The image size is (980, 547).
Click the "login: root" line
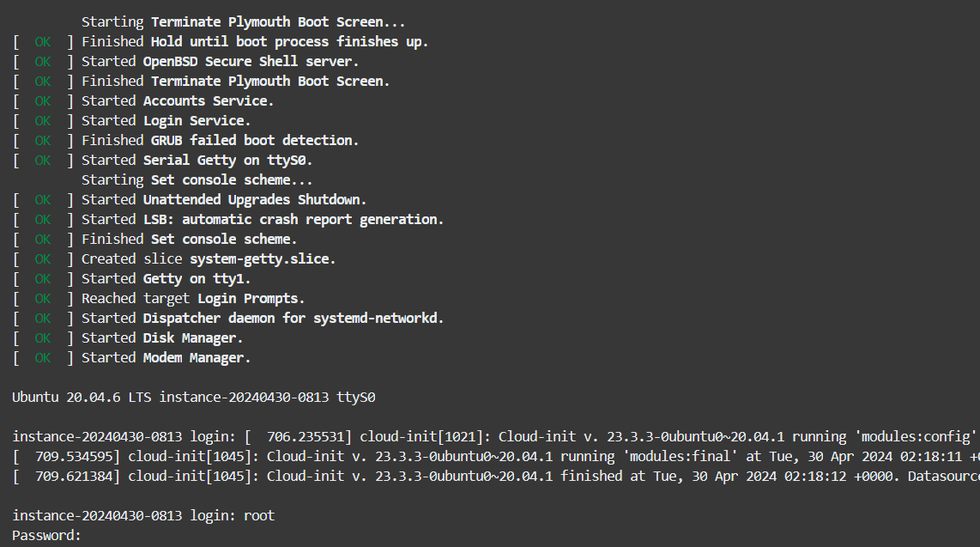[x=143, y=516]
